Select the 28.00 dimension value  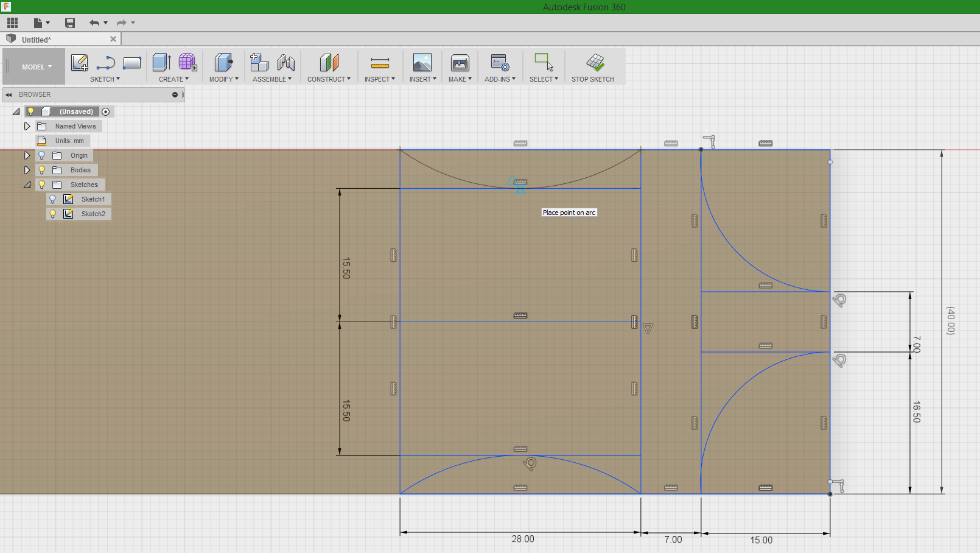[x=523, y=539]
